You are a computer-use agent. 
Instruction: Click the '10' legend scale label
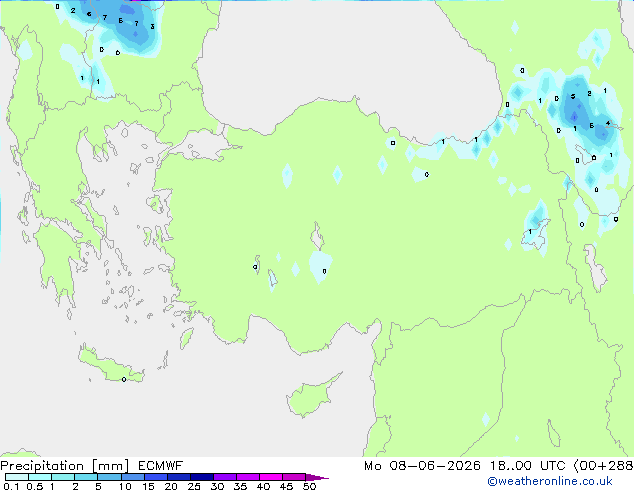[x=125, y=486]
